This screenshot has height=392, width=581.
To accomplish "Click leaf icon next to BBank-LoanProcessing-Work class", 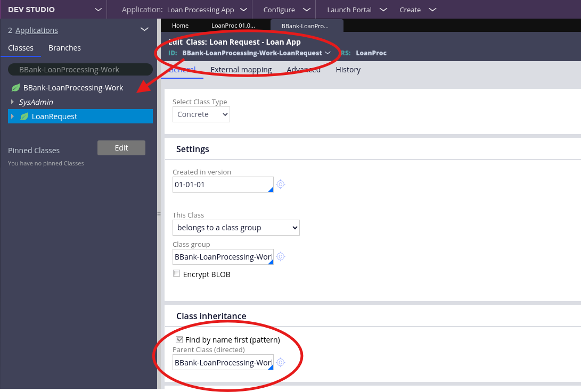I will pyautogui.click(x=16, y=88).
